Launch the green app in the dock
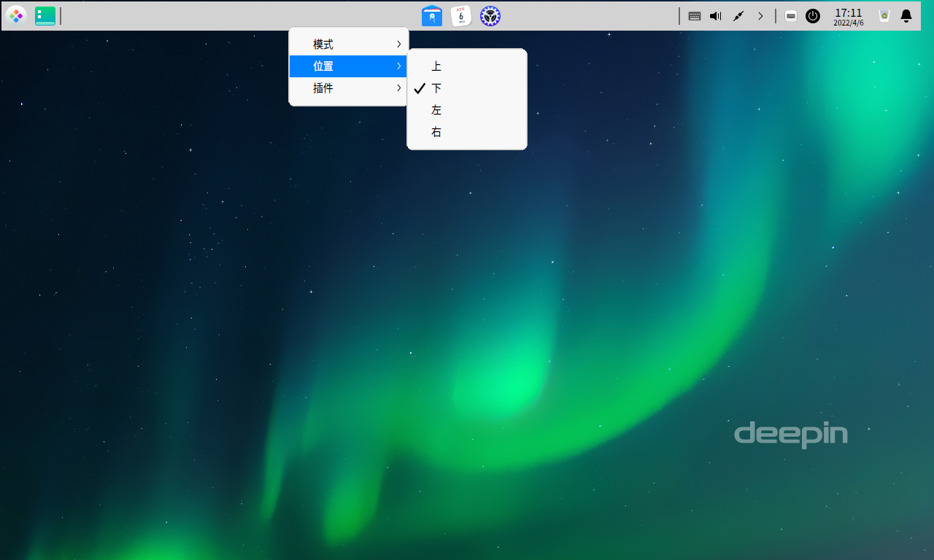 (x=45, y=15)
